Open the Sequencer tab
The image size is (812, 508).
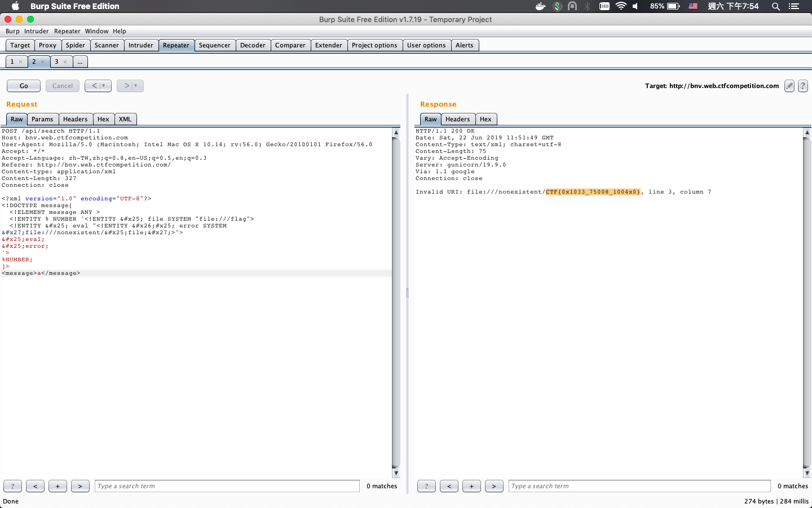pyautogui.click(x=215, y=45)
